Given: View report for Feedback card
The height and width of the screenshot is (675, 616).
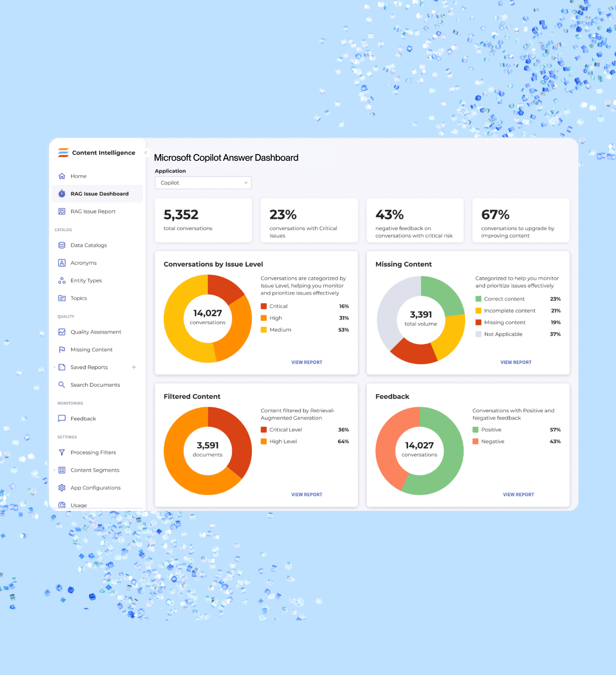Looking at the screenshot, I should tap(519, 495).
